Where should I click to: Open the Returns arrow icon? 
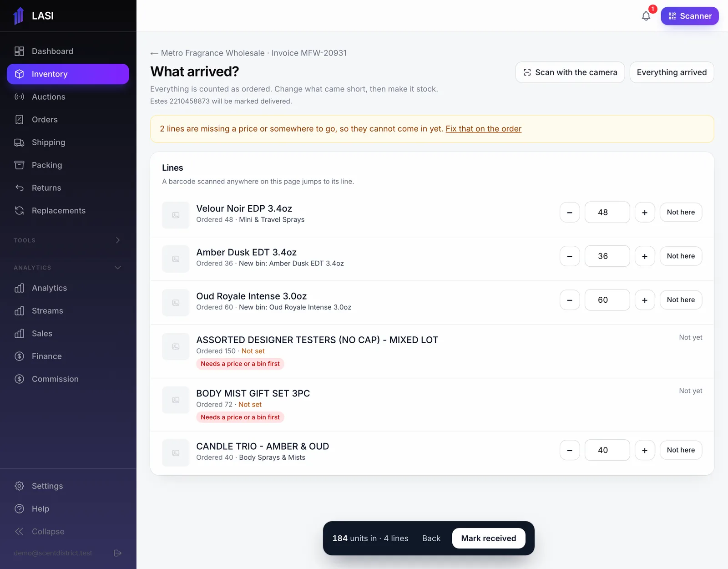pyautogui.click(x=19, y=188)
